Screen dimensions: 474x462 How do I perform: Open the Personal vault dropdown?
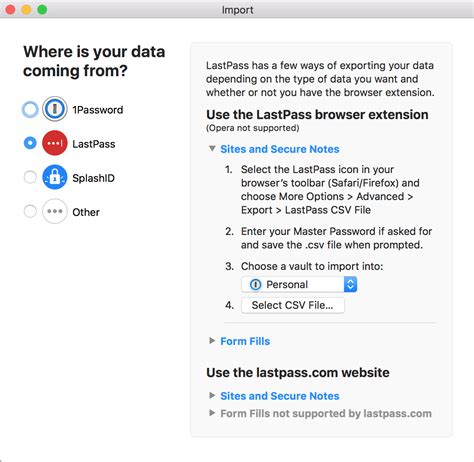click(x=299, y=284)
